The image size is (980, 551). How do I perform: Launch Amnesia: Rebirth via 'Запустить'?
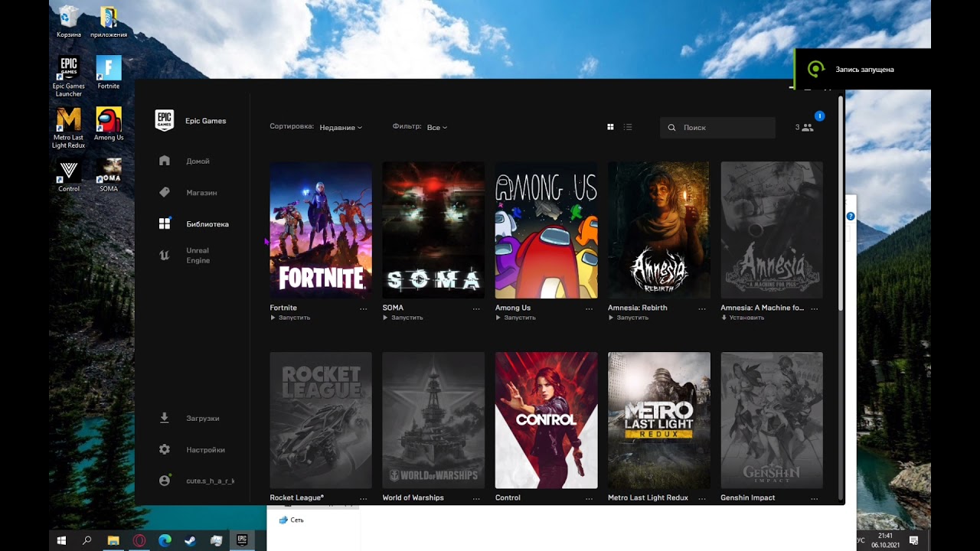(x=628, y=318)
